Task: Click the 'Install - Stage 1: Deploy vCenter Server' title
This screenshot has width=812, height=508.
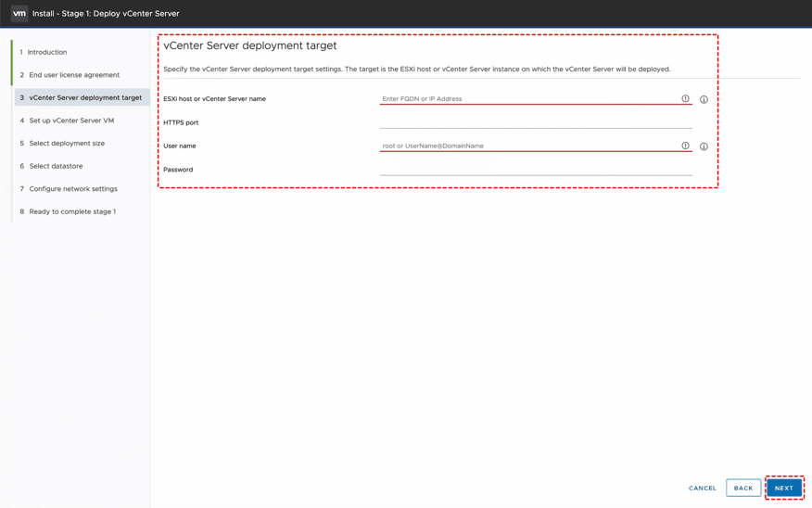Action: pos(106,14)
